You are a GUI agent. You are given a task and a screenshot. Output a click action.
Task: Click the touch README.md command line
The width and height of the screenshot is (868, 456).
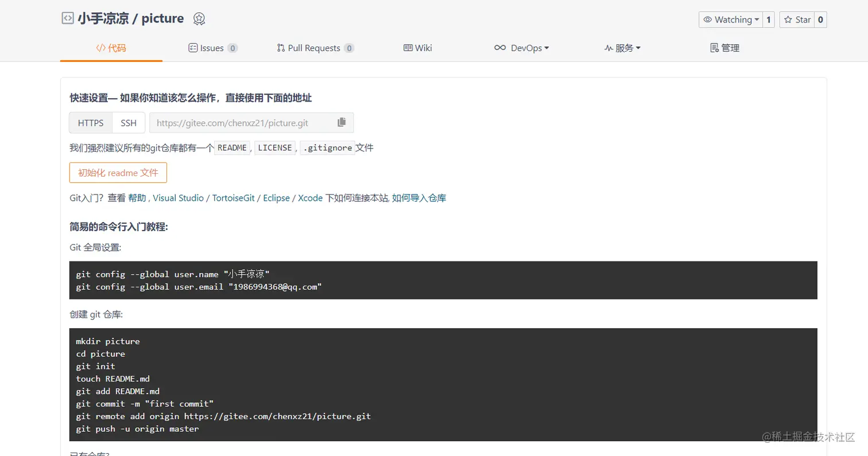click(x=113, y=379)
